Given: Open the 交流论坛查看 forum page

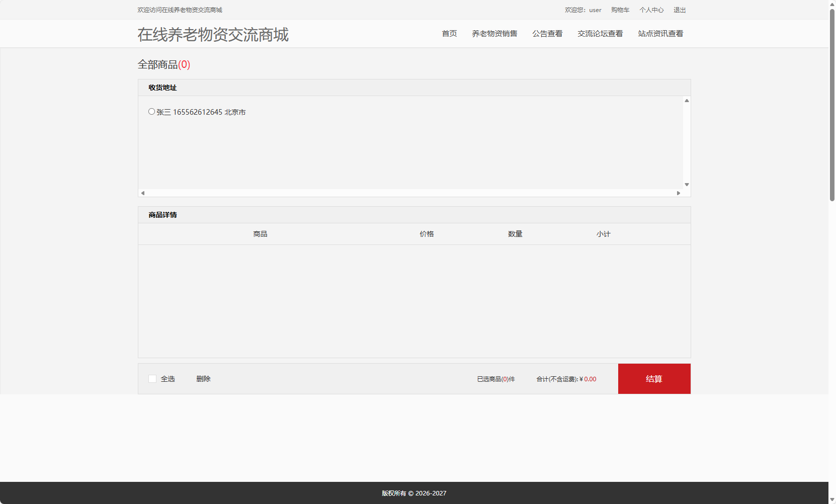Looking at the screenshot, I should 600,34.
